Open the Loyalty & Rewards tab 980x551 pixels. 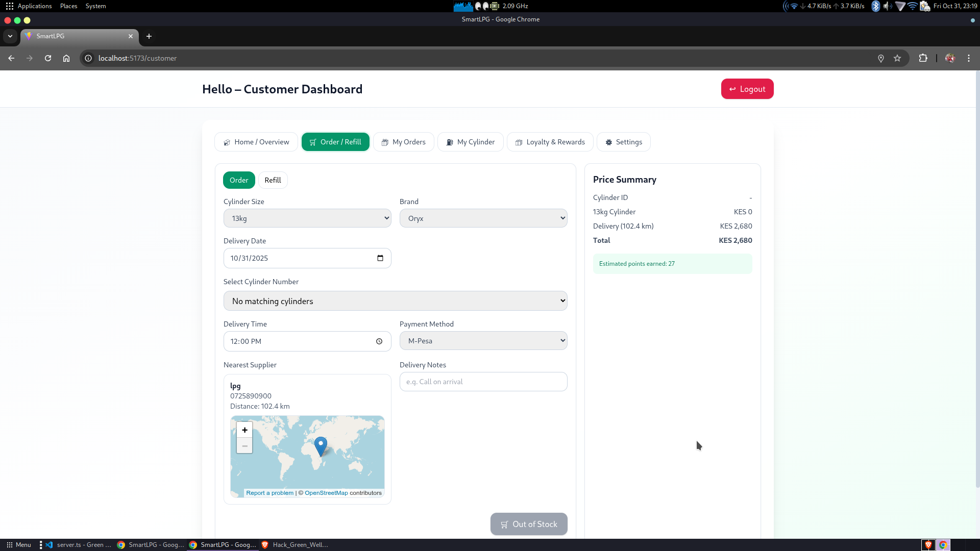(x=550, y=142)
